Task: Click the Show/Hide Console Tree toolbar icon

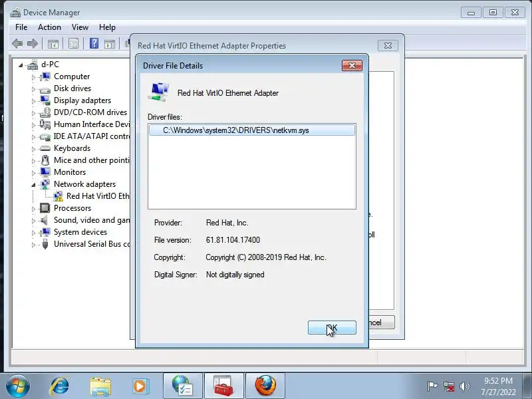Action: tap(53, 44)
